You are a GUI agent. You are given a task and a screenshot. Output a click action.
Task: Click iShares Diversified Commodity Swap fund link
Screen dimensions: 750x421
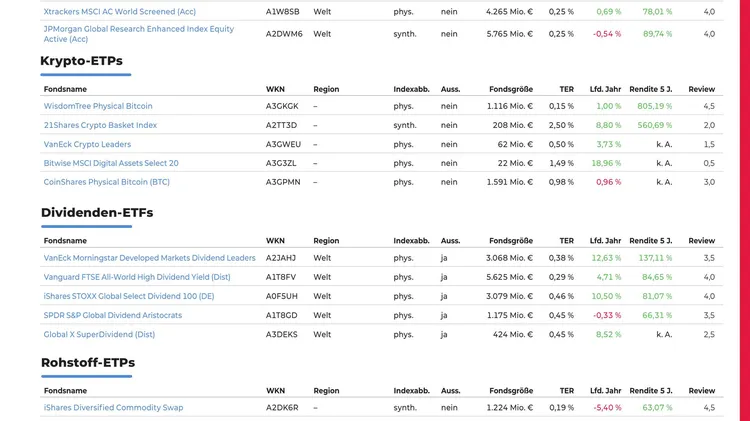[x=113, y=408]
